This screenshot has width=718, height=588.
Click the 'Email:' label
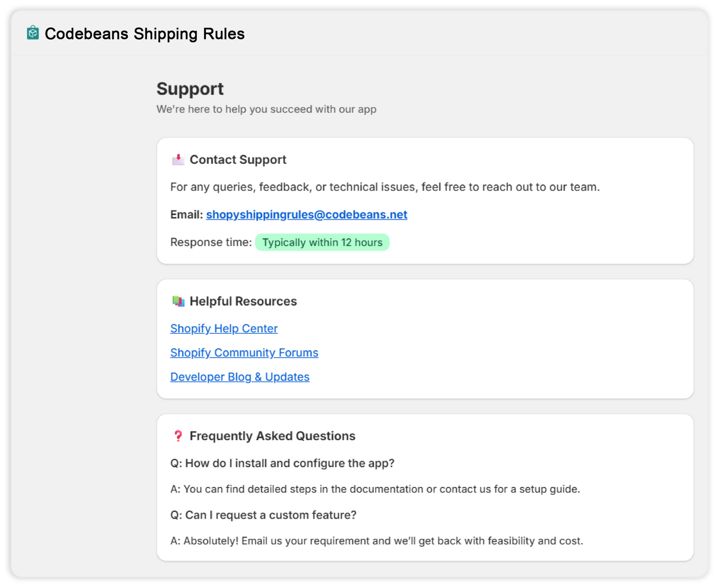tap(187, 215)
